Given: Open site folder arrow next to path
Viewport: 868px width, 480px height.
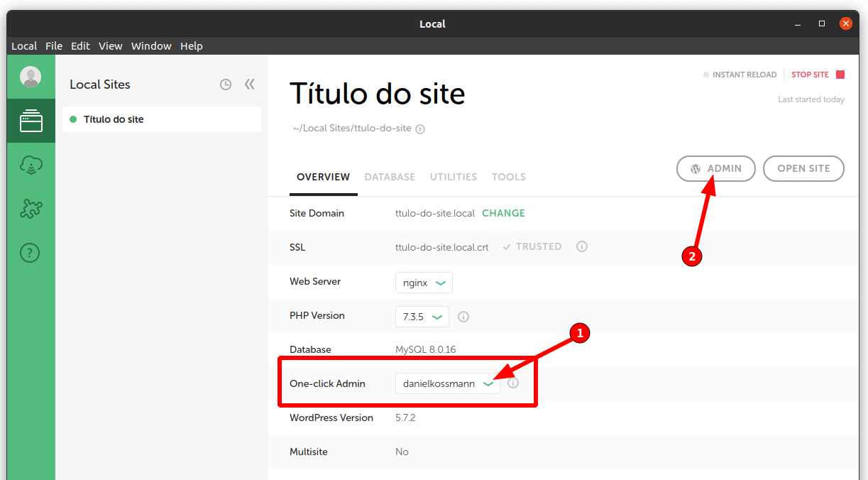Looking at the screenshot, I should (420, 129).
